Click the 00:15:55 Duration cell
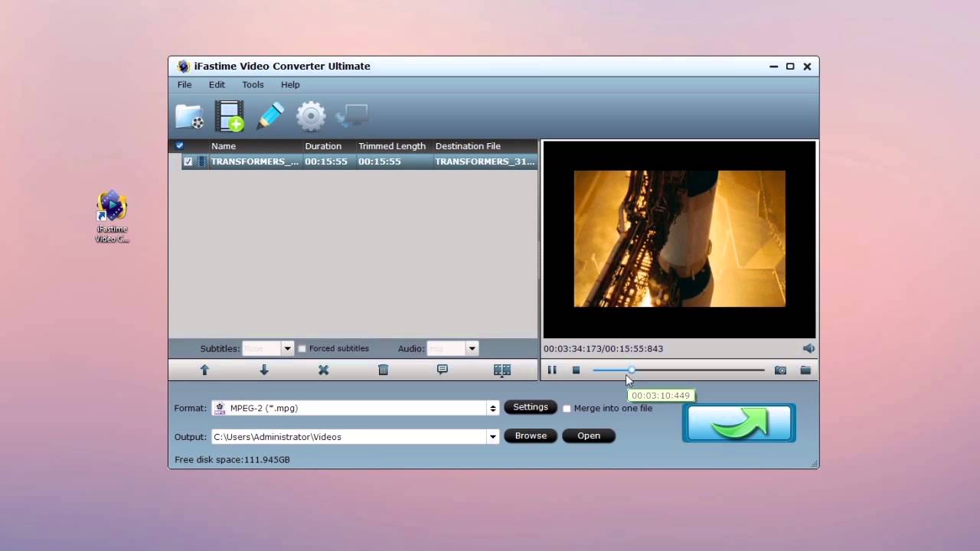 (x=326, y=161)
